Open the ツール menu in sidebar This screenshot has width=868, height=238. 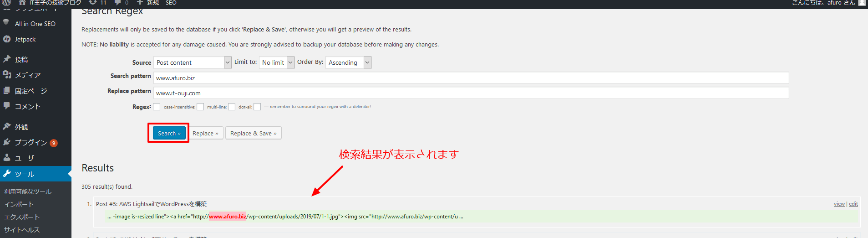(25, 174)
